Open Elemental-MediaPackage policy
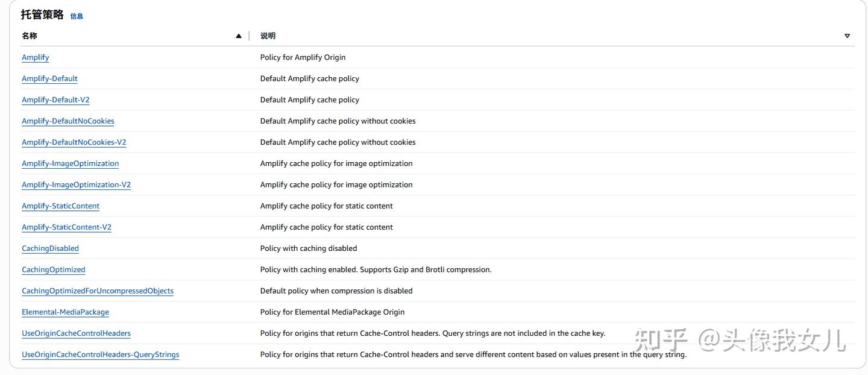Image resolution: width=868 pixels, height=375 pixels. point(66,312)
